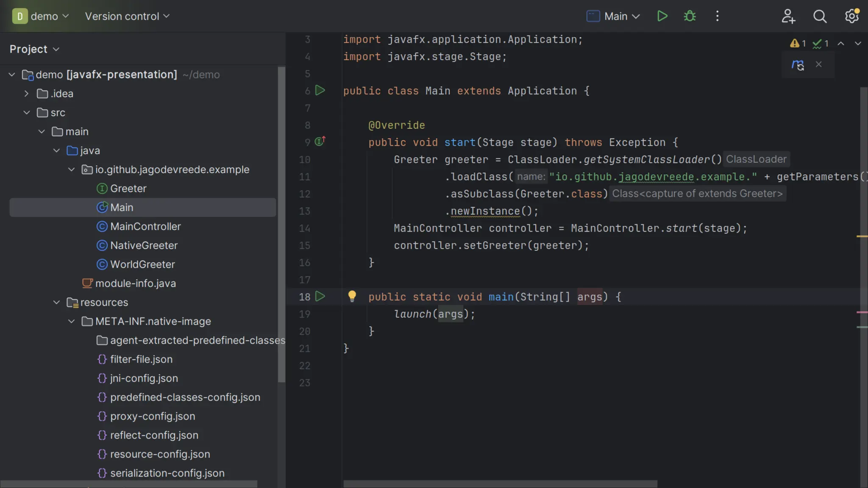Open IDE settings gear icon
The width and height of the screenshot is (868, 488).
click(x=851, y=16)
